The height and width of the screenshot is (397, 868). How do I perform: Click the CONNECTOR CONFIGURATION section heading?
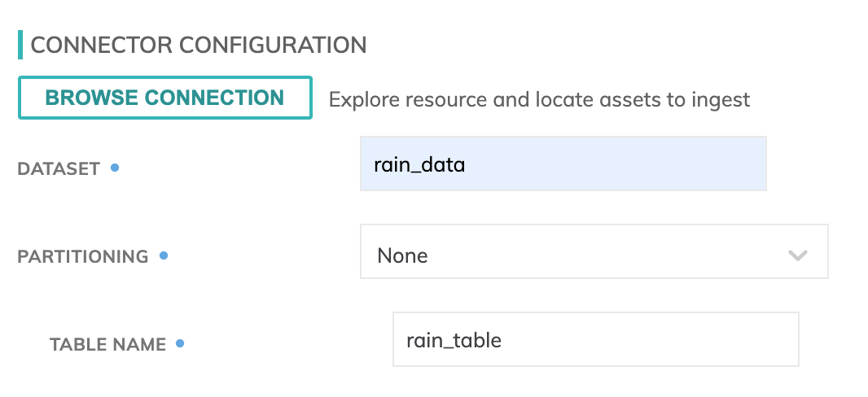click(199, 45)
